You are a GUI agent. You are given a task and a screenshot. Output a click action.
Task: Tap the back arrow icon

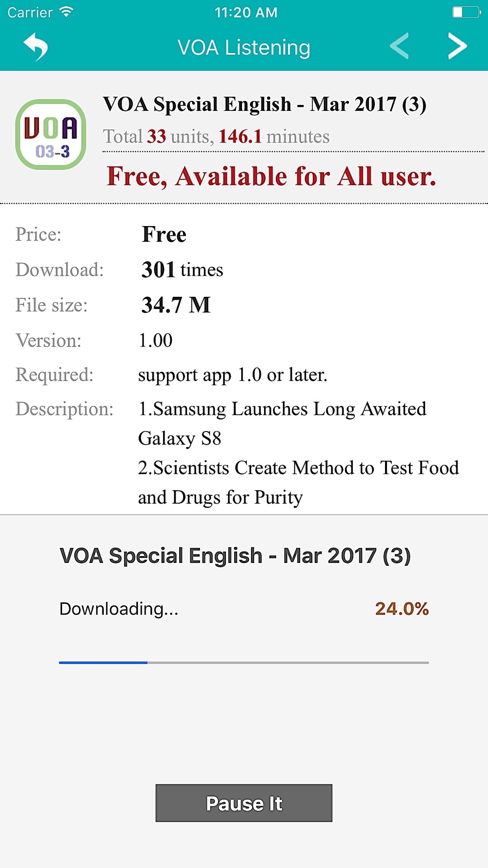tap(36, 47)
